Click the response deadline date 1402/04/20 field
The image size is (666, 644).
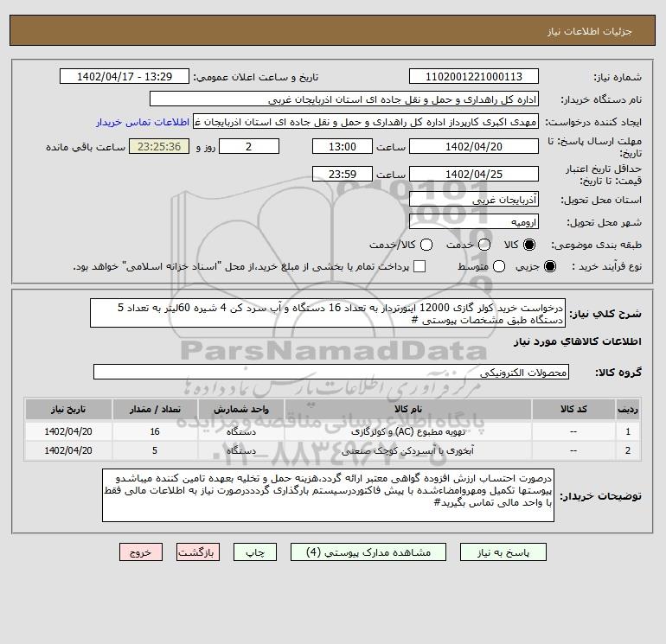(x=474, y=146)
